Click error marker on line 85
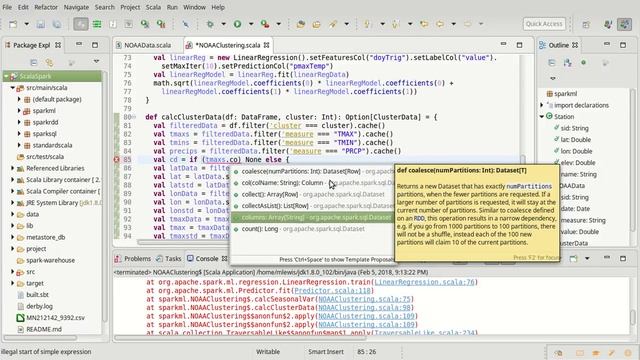This screenshot has height=360, width=640. [117, 160]
